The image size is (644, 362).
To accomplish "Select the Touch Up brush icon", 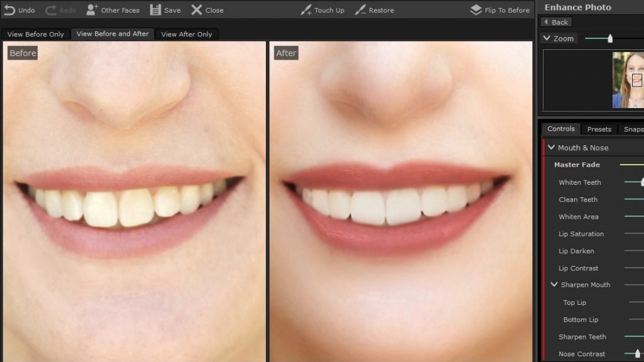I will tap(306, 10).
